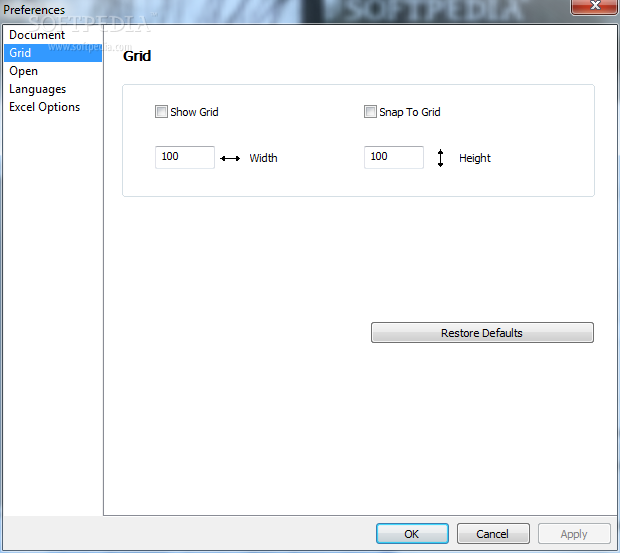620x553 pixels.
Task: Open the Open preferences category
Action: point(53,71)
